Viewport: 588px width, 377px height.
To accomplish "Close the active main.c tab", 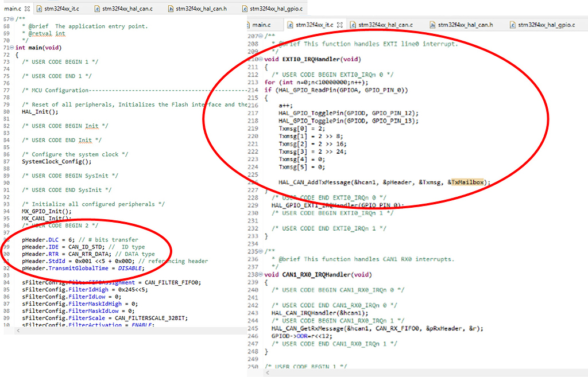I will 27,9.
